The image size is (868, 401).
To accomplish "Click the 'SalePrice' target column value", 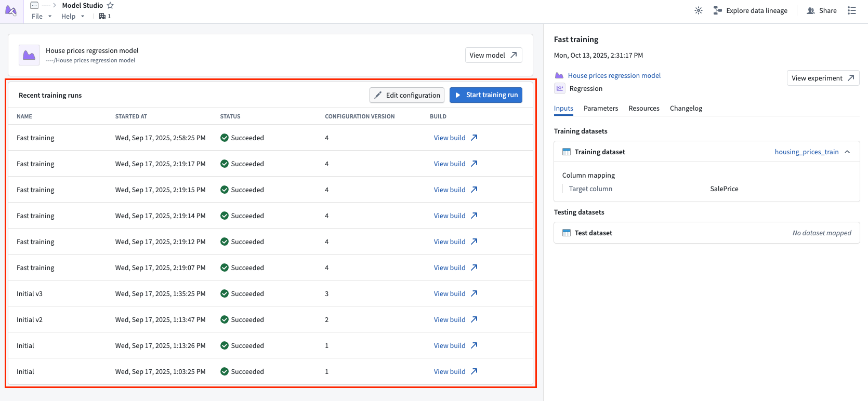I will tap(724, 189).
